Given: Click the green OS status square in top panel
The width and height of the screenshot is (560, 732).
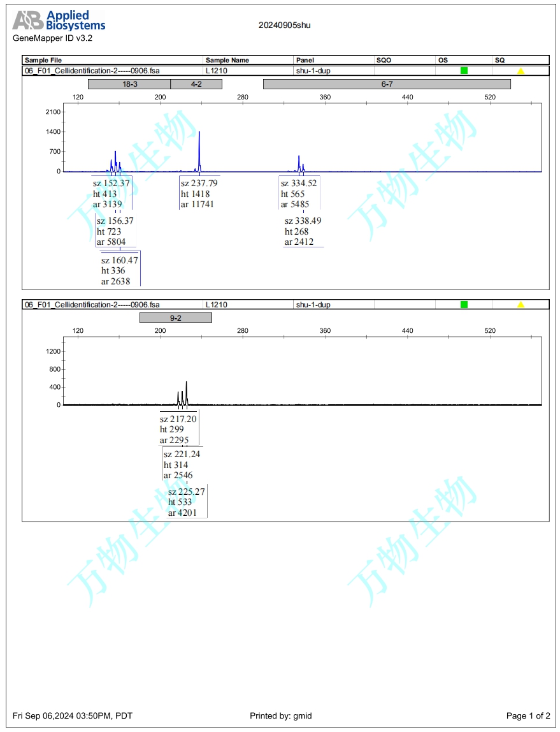Looking at the screenshot, I should 464,70.
